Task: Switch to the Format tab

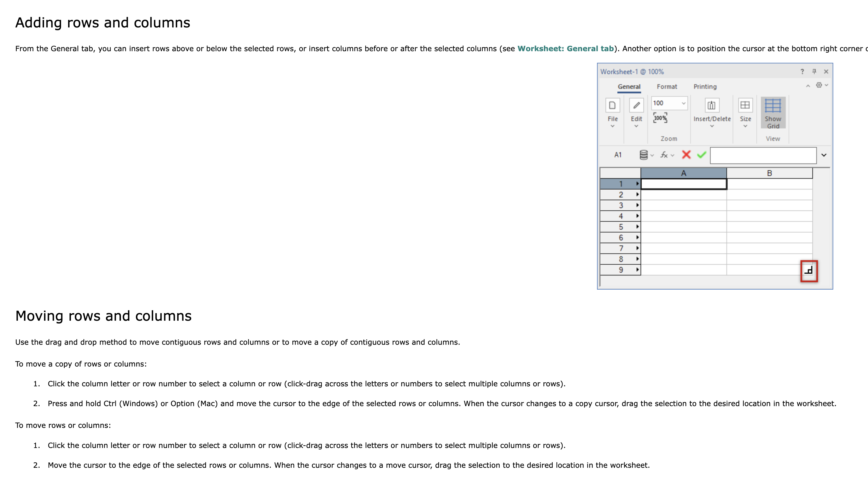Action: [x=667, y=87]
